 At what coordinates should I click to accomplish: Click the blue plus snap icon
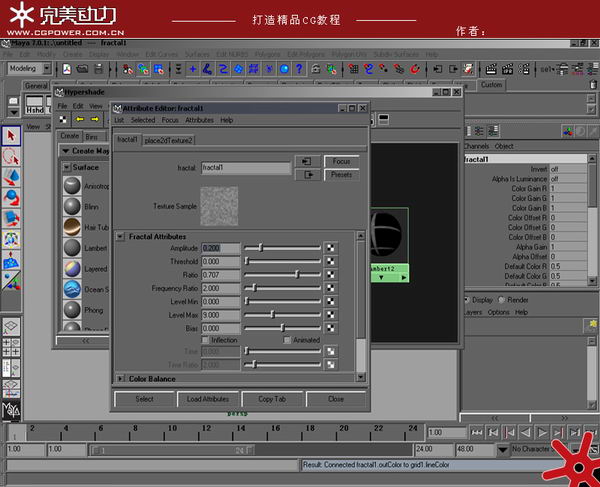tap(193, 69)
